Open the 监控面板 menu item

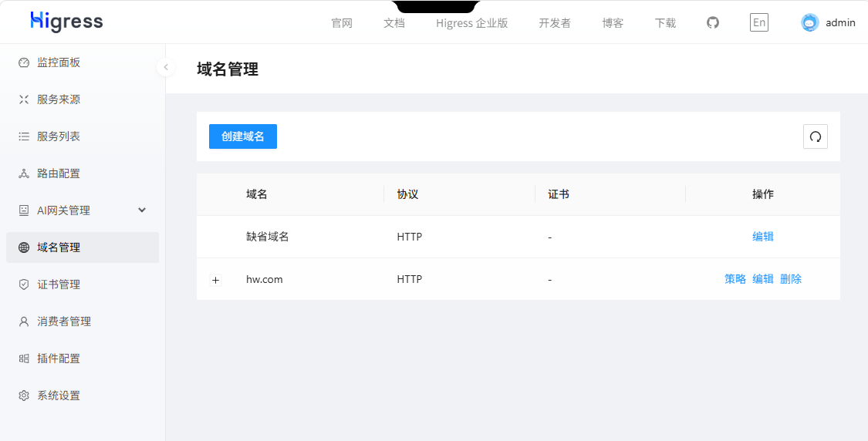(83, 62)
